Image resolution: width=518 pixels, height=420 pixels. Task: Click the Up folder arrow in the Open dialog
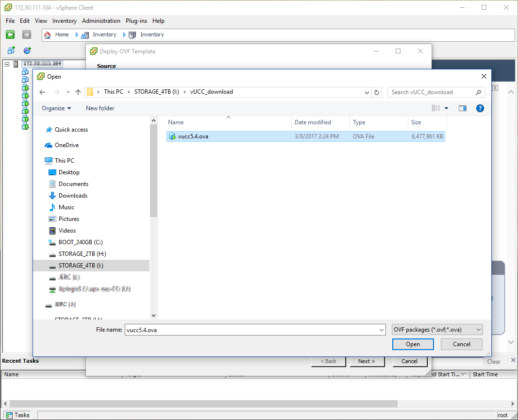[x=78, y=92]
